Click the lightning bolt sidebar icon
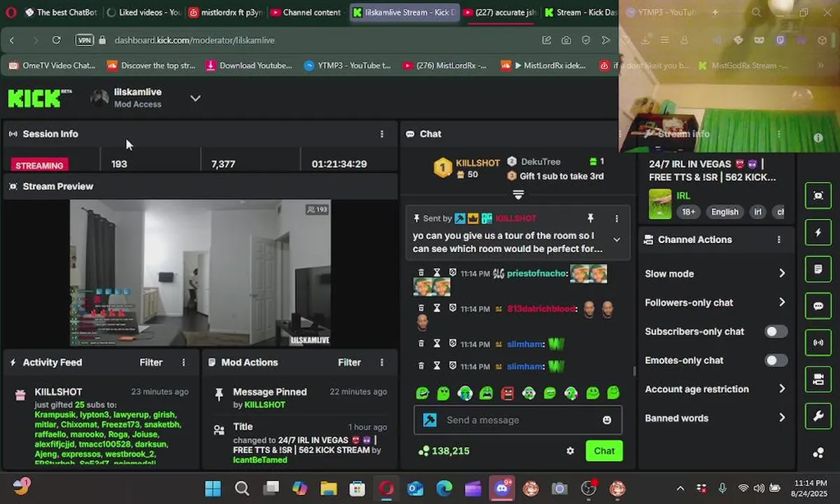The height and width of the screenshot is (504, 840). coord(818,232)
